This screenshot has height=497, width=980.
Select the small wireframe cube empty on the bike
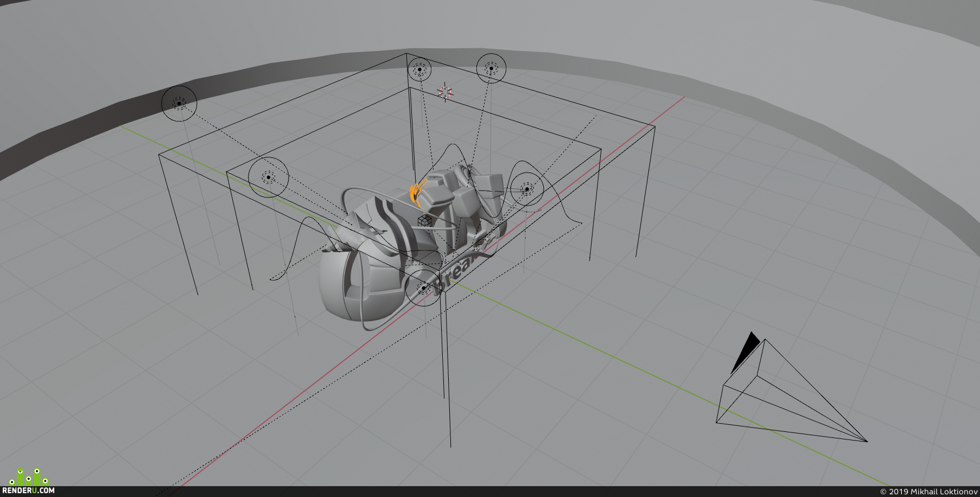tap(425, 220)
